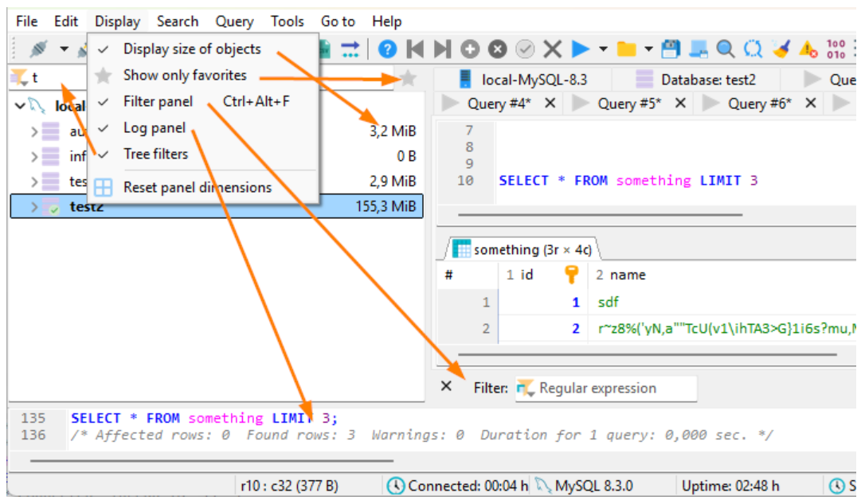865x504 pixels.
Task: Click the broom reformat SQL icon
Action: [781, 49]
